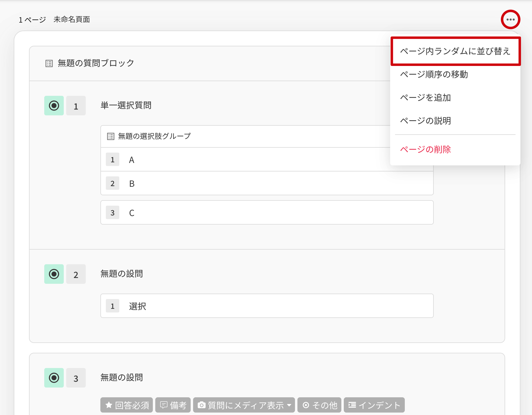Click the 無題の設問 title of question 3
The height and width of the screenshot is (415, 532).
click(x=122, y=378)
